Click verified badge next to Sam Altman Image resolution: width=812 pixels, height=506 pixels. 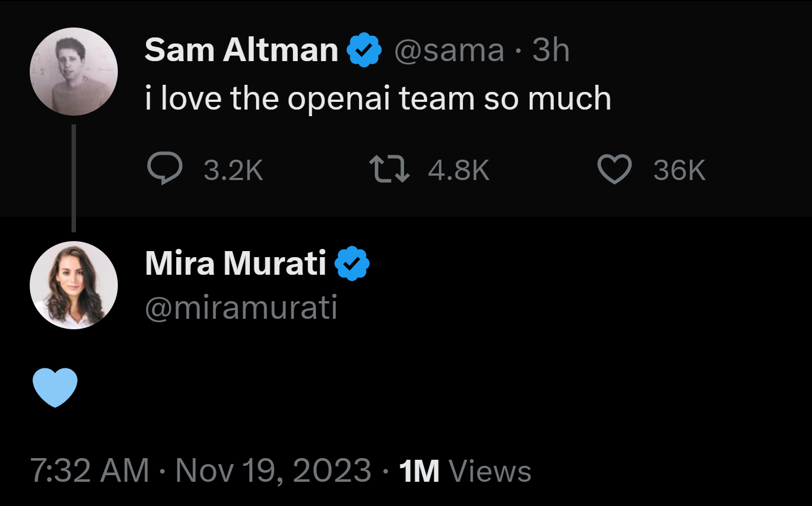click(x=364, y=50)
